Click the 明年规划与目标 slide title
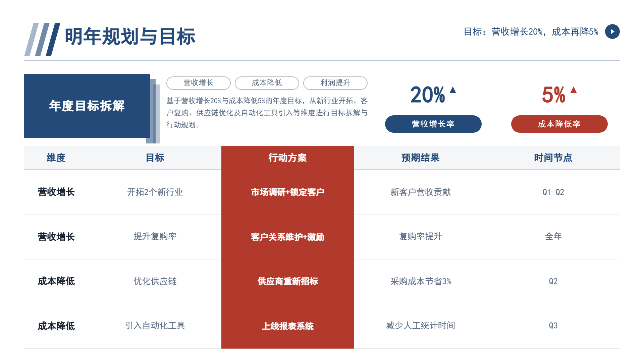Screen dimensions: 644x362 (x=130, y=36)
